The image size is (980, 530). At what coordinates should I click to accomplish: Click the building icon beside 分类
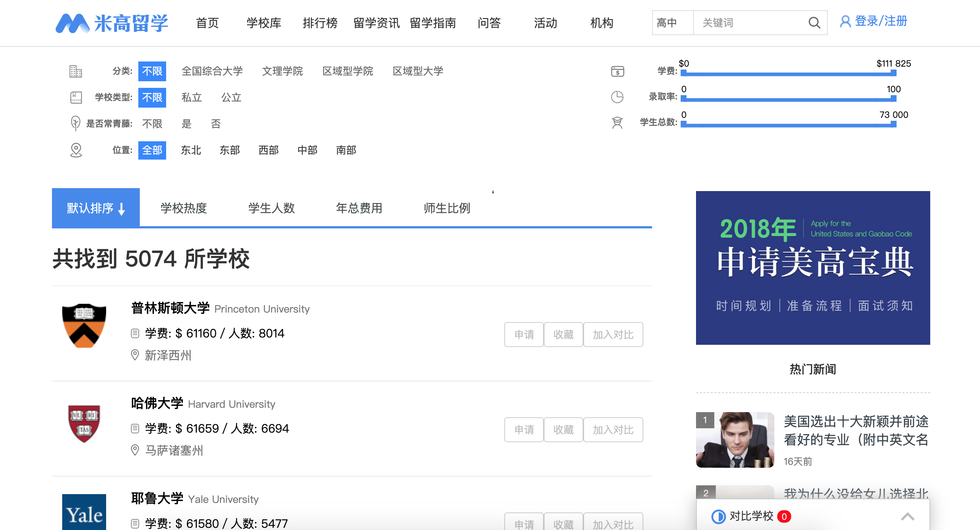[x=76, y=71]
